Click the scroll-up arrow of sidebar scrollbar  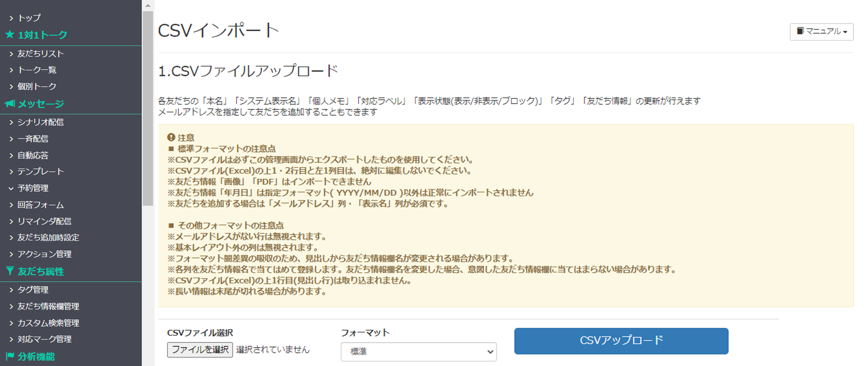pyautogui.click(x=148, y=6)
